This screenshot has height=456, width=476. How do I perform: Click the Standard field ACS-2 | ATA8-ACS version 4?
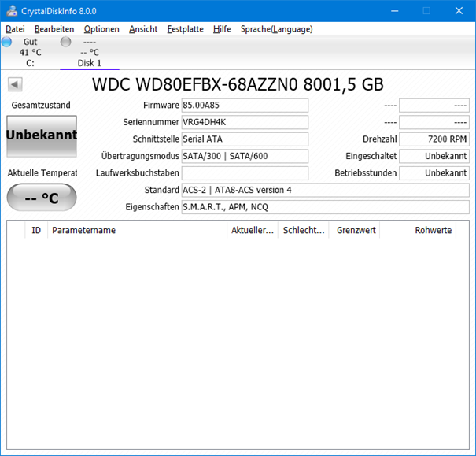[x=326, y=190]
